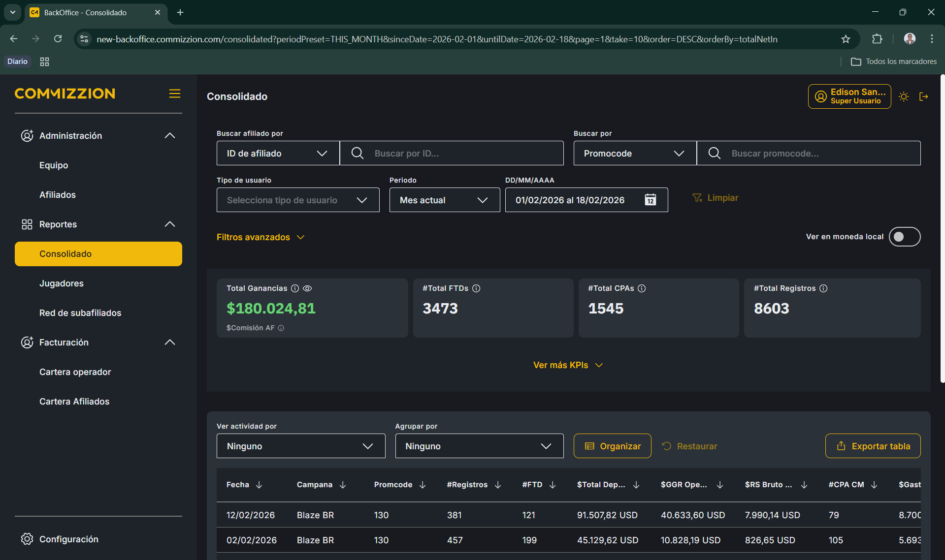
Task: Bookmark the page with the star icon
Action: point(846,39)
